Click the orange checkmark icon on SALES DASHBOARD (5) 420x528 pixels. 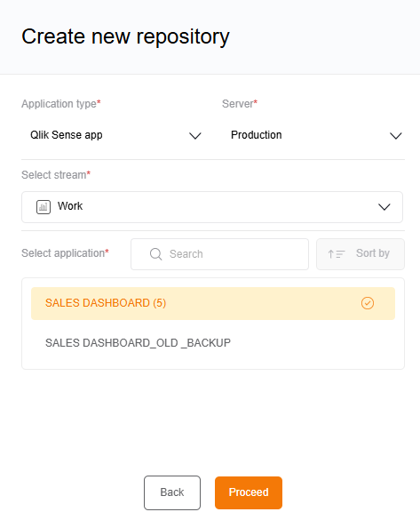click(368, 303)
